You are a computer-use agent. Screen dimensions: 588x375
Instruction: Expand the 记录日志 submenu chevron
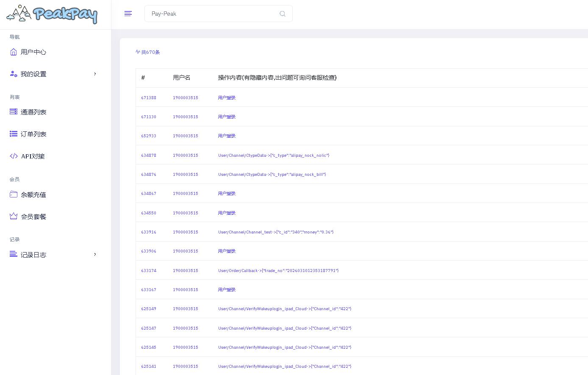coord(95,254)
